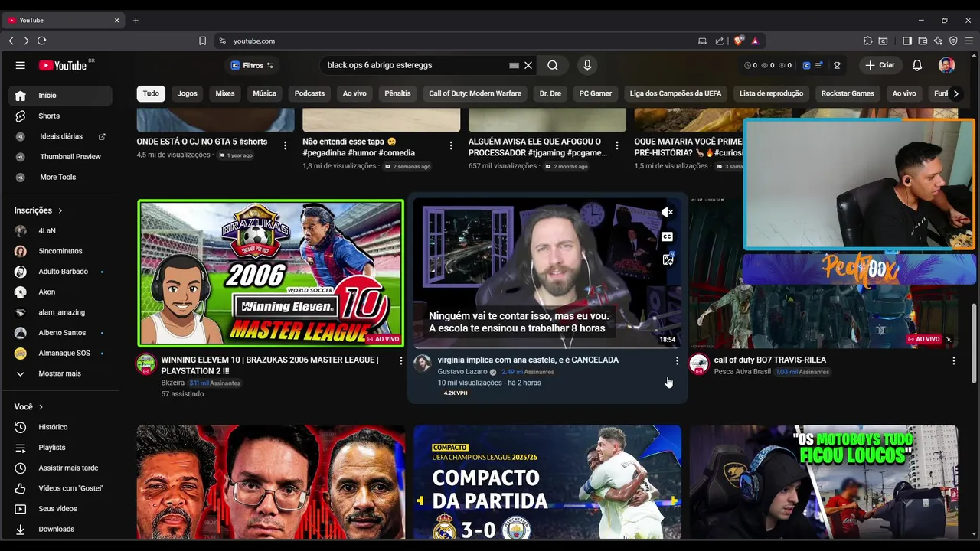
Task: Open the Filtros dropdown
Action: (x=253, y=65)
